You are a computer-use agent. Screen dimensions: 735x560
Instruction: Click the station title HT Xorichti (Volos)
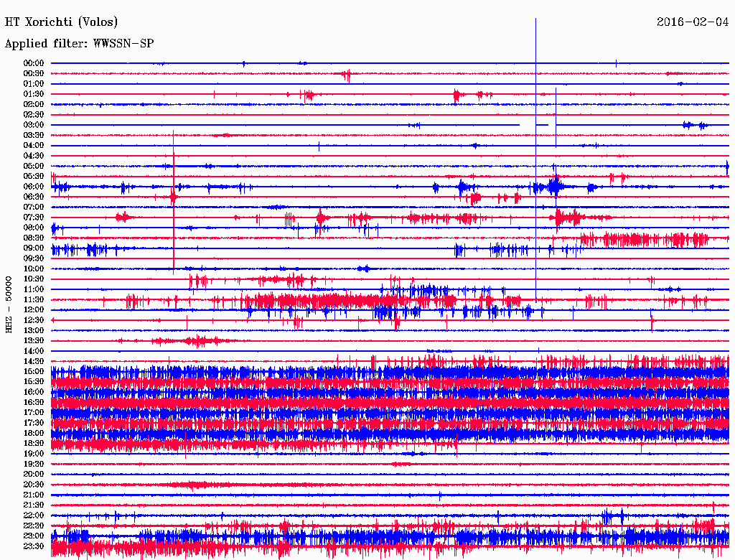click(x=61, y=22)
